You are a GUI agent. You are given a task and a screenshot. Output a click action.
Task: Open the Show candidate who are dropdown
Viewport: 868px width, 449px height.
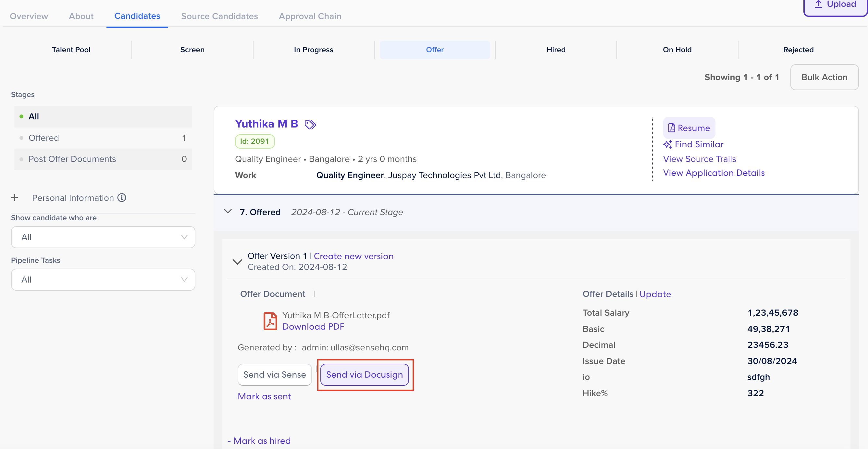click(x=103, y=237)
